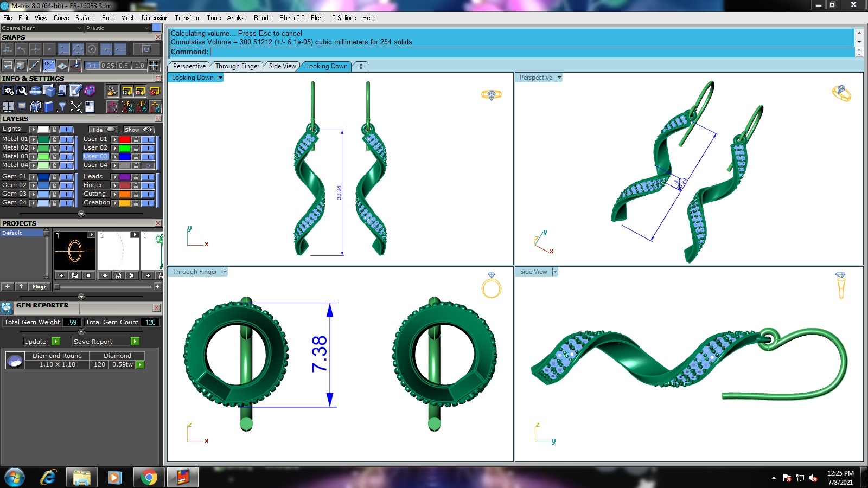Click the Windows Start button
The height and width of the screenshot is (488, 868).
tap(15, 478)
